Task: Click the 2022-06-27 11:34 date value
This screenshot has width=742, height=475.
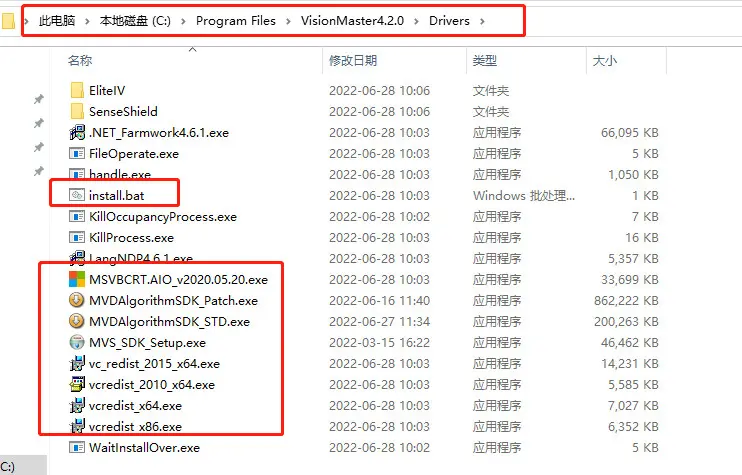Action: [380, 321]
